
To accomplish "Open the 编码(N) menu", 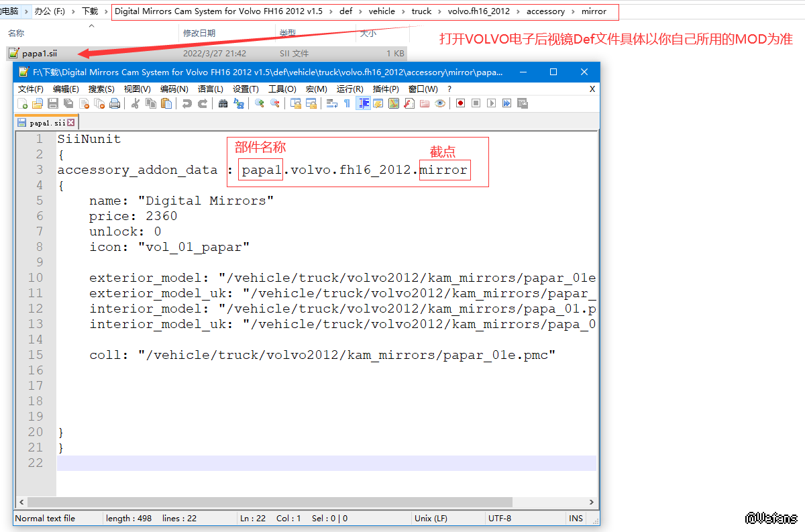I will (x=174, y=89).
